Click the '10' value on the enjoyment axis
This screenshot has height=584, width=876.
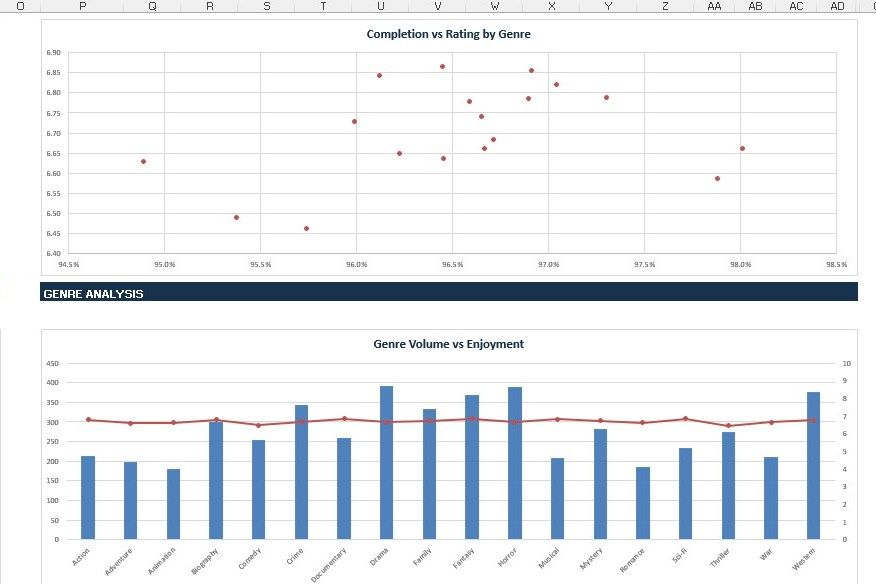coord(847,363)
